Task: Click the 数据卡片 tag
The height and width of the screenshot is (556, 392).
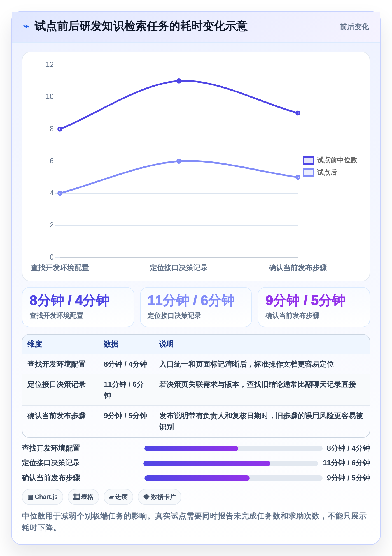Action: (160, 497)
